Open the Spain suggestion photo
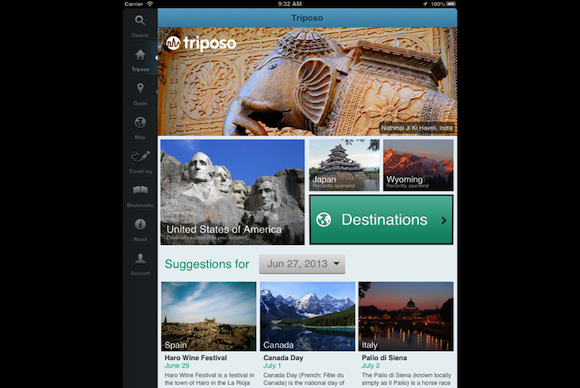 pyautogui.click(x=209, y=316)
